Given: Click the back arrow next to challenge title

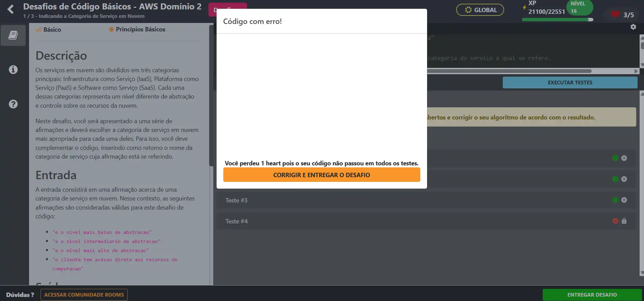Looking at the screenshot, I should [x=11, y=9].
